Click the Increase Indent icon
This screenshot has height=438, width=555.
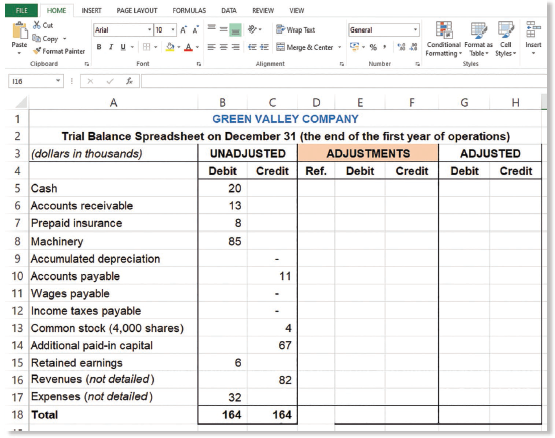264,47
